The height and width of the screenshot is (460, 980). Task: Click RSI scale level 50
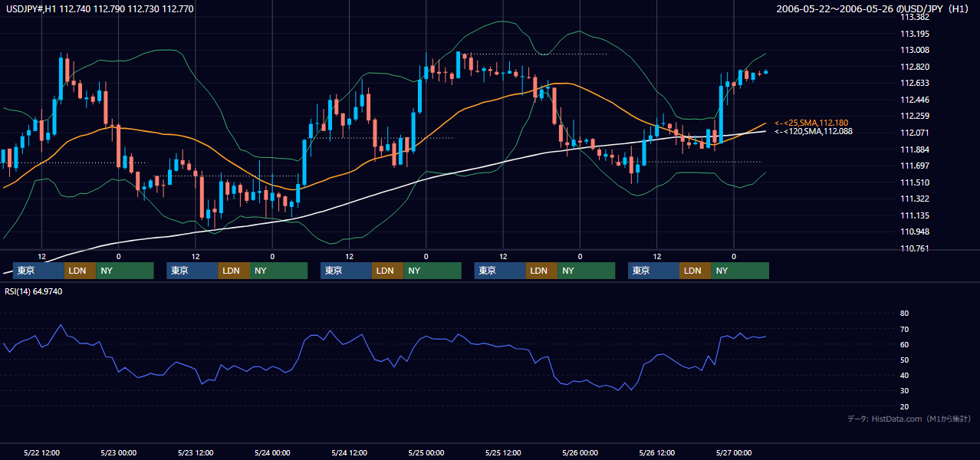[x=904, y=360]
